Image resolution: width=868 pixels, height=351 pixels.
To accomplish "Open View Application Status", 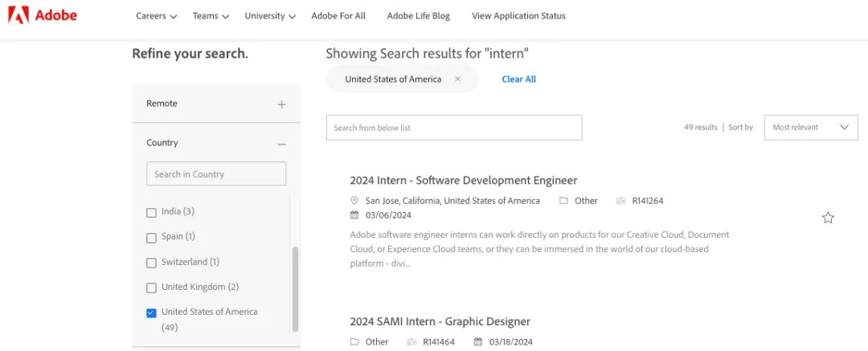I will coord(518,16).
